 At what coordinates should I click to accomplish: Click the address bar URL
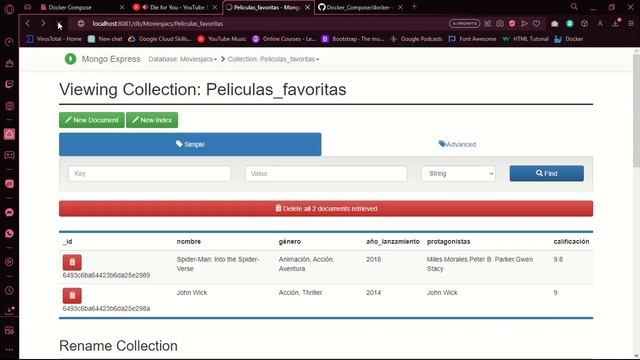pyautogui.click(x=158, y=24)
